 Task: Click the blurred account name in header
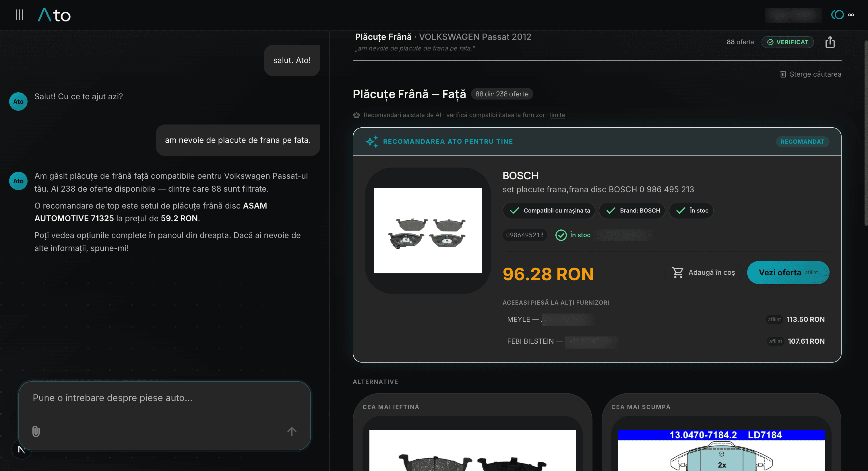793,15
